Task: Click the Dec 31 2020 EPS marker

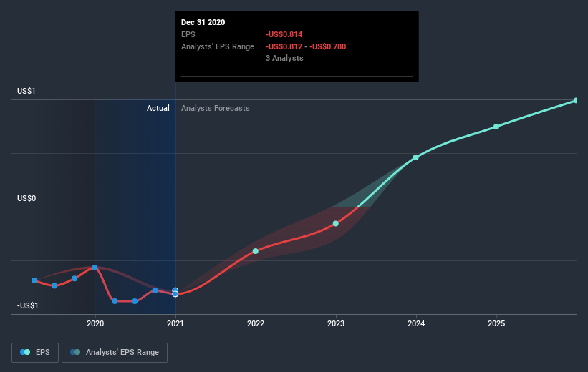Action: (x=175, y=294)
